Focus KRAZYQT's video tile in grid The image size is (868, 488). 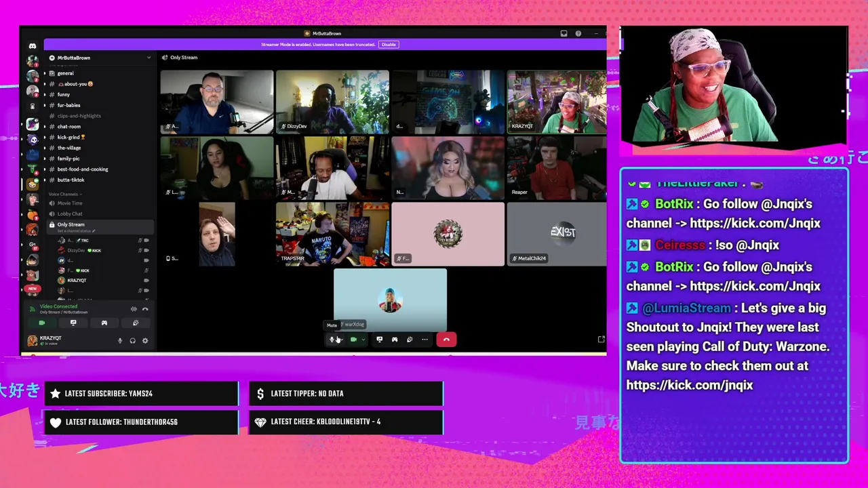(x=557, y=102)
